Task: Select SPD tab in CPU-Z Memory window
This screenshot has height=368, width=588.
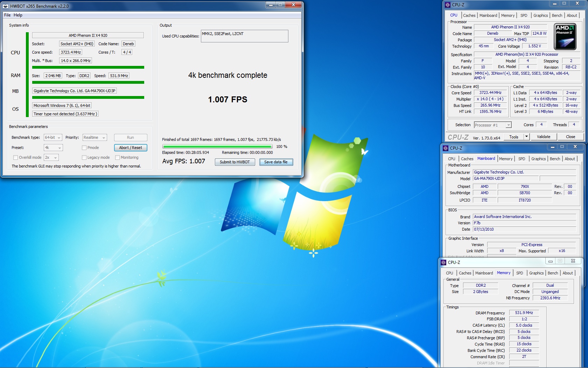Action: (x=519, y=273)
